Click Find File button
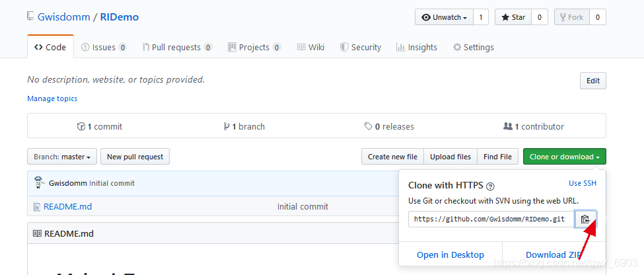The image size is (644, 275). 498,157
